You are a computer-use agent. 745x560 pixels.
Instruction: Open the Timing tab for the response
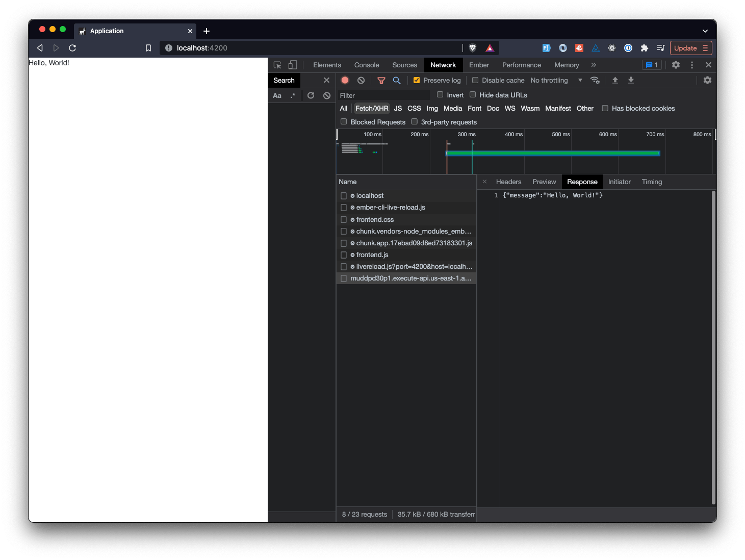click(652, 182)
